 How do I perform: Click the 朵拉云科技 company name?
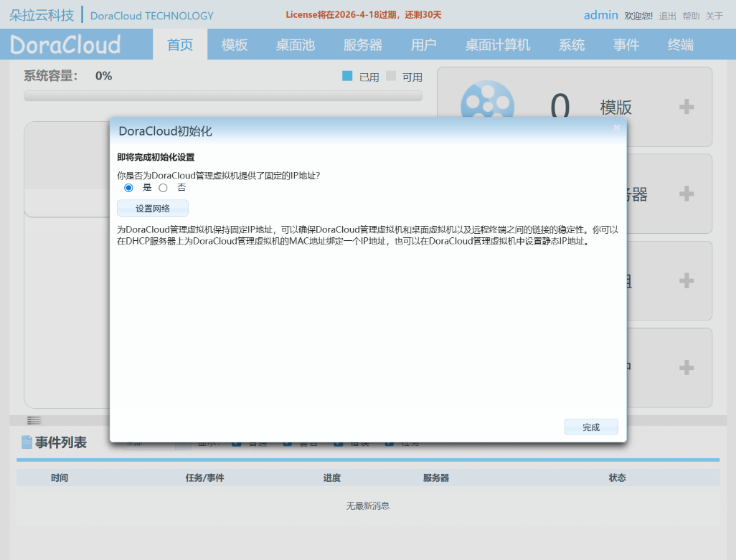(42, 15)
